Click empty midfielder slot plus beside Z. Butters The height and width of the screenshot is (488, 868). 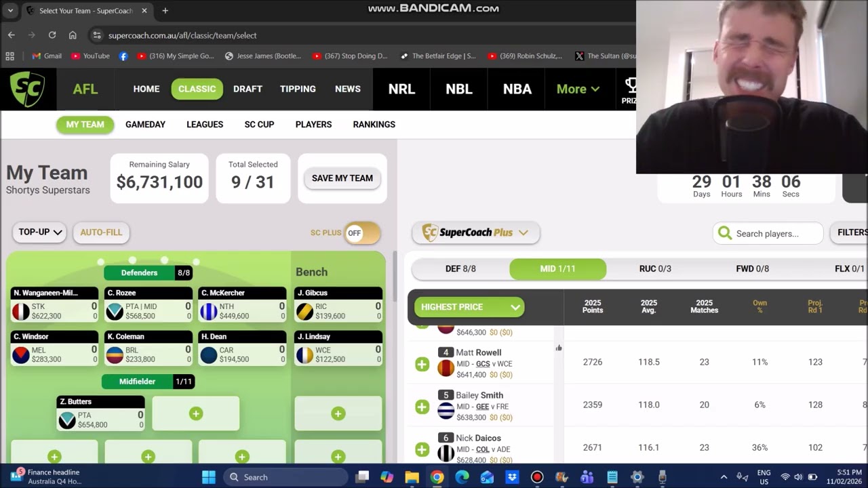[x=196, y=413]
